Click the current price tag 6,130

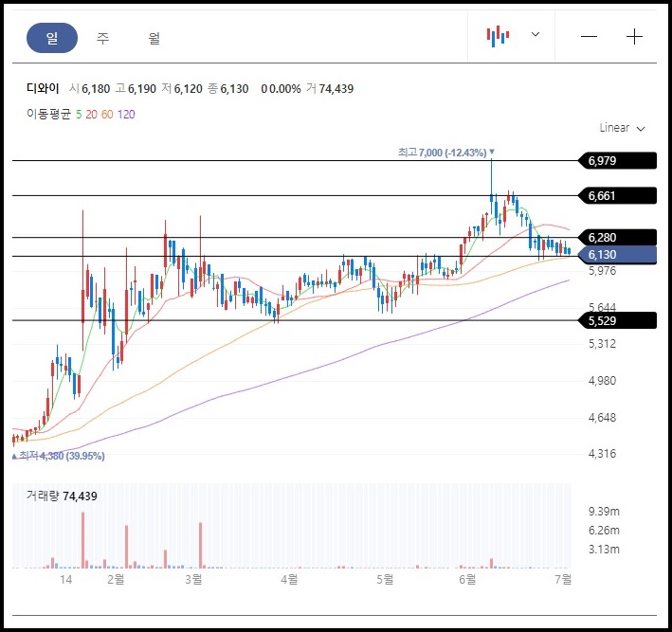pos(617,255)
